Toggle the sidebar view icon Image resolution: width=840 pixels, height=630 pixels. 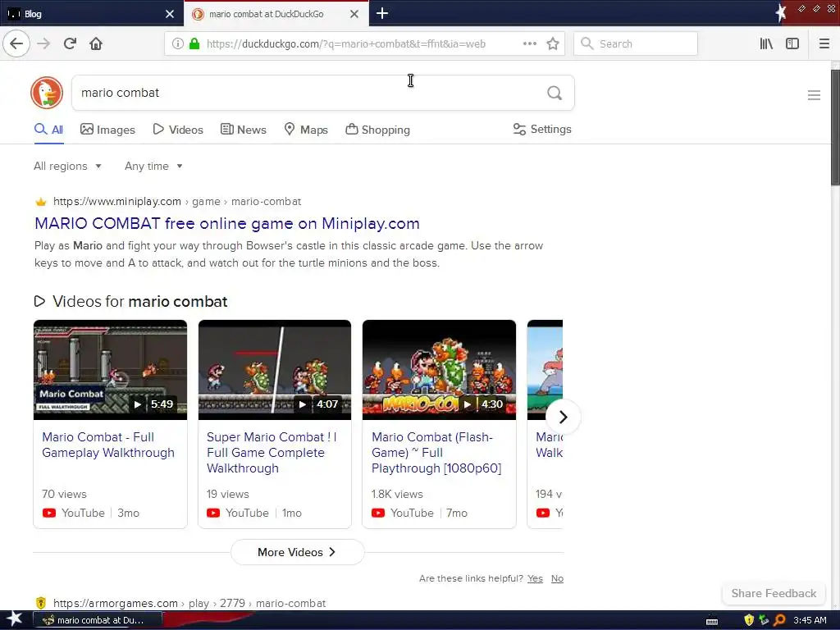point(792,43)
